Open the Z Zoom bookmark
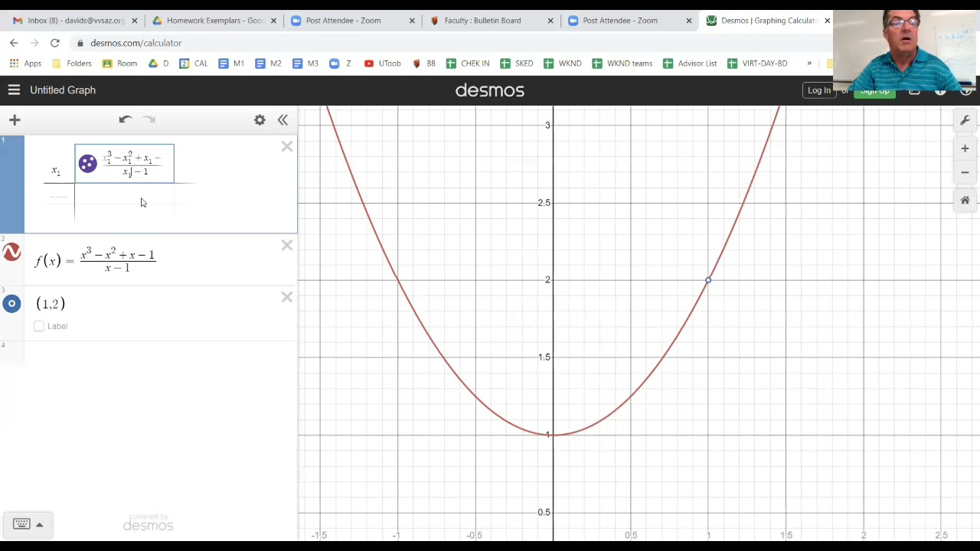This screenshot has width=980, height=551. 341,64
